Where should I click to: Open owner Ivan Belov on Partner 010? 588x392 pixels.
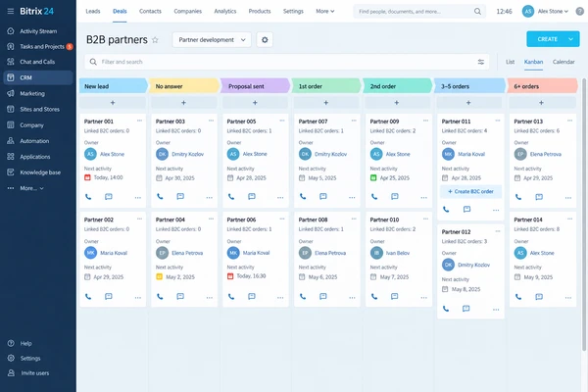(x=398, y=253)
